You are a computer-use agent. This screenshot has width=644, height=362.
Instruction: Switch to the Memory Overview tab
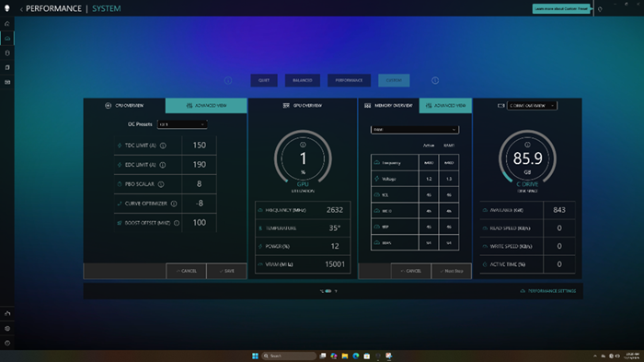tap(388, 106)
